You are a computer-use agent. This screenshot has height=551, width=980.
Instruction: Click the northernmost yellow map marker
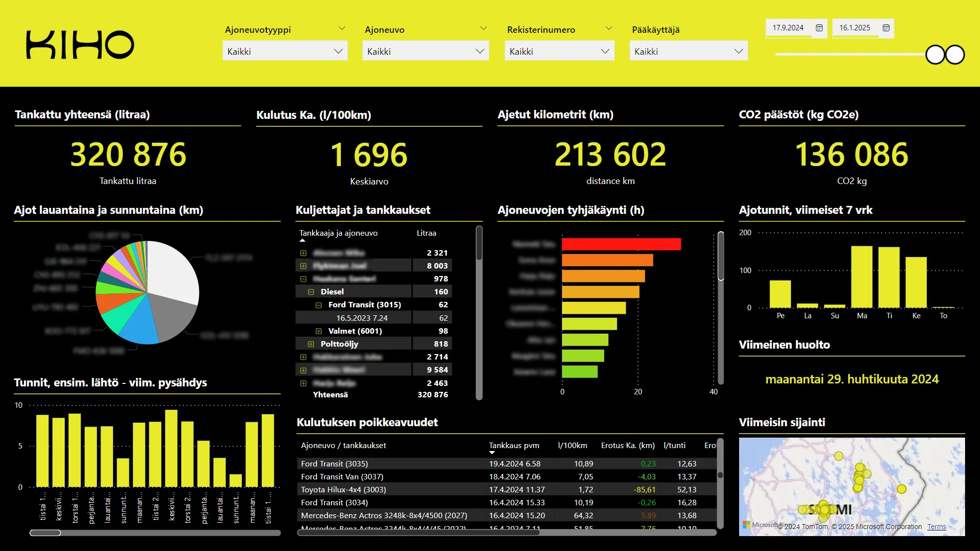839,456
